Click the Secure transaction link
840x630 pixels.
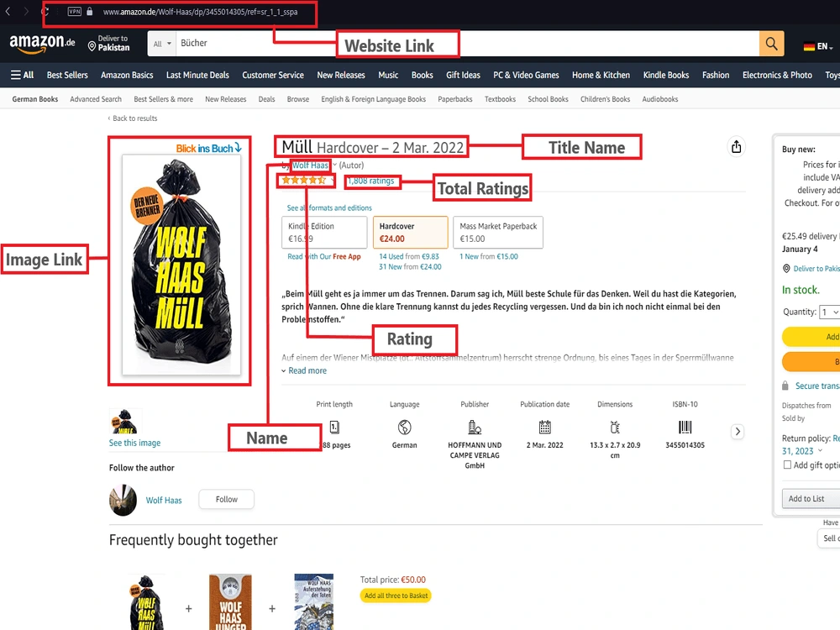(x=817, y=386)
